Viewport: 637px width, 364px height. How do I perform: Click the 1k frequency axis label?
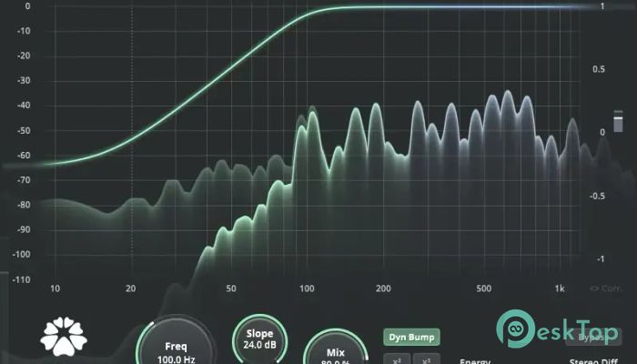pos(559,289)
